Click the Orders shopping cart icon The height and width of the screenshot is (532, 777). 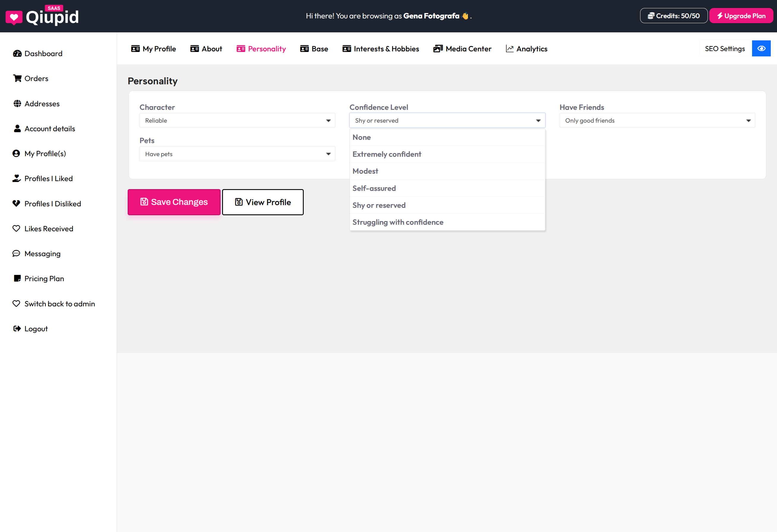click(17, 78)
